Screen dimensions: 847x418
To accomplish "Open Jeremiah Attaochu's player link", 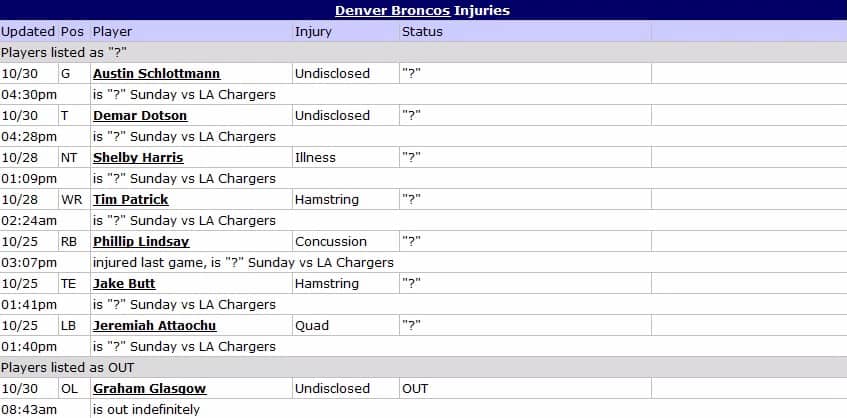I will coord(154,325).
